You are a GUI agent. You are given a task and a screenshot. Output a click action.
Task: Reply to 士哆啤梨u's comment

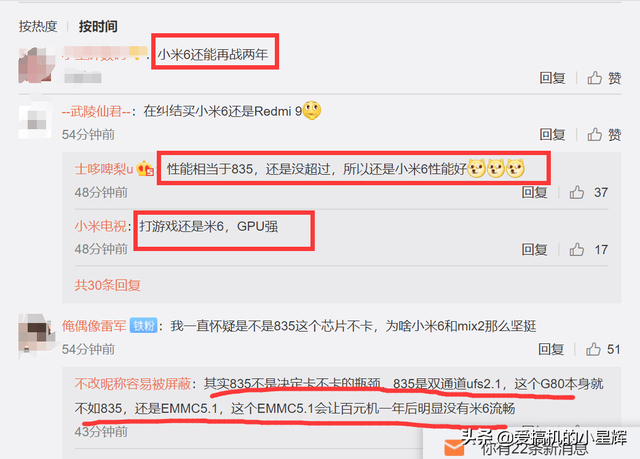coord(534,192)
